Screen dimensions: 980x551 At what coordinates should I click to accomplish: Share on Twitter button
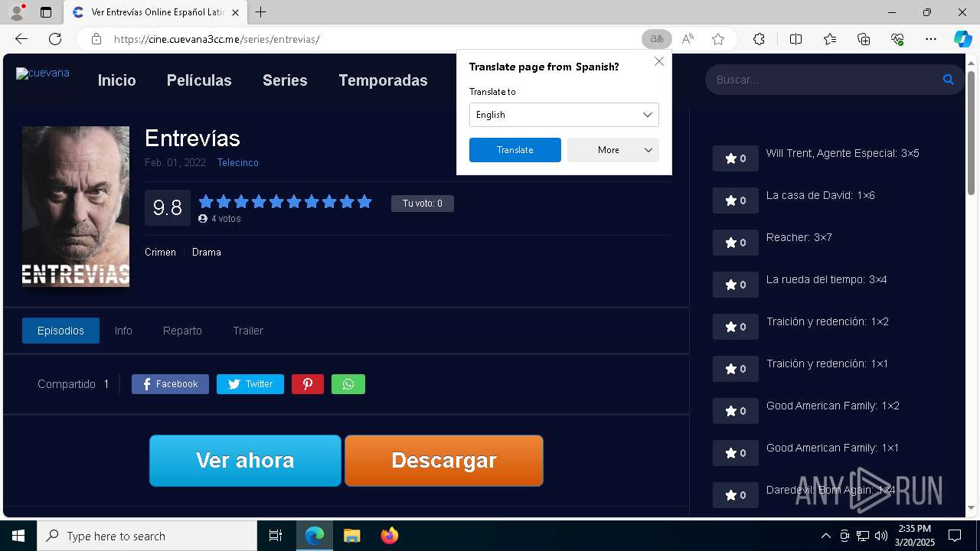(x=250, y=384)
